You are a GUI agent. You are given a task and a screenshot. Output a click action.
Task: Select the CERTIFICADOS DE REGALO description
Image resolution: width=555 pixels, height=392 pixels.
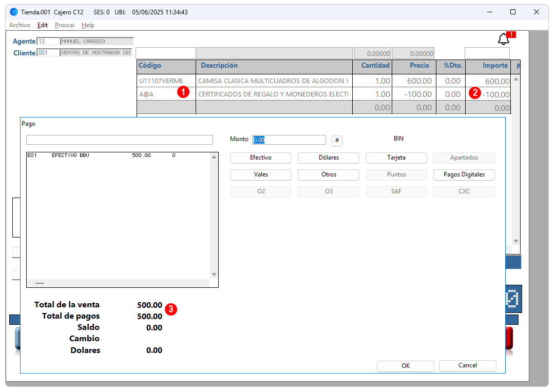274,94
